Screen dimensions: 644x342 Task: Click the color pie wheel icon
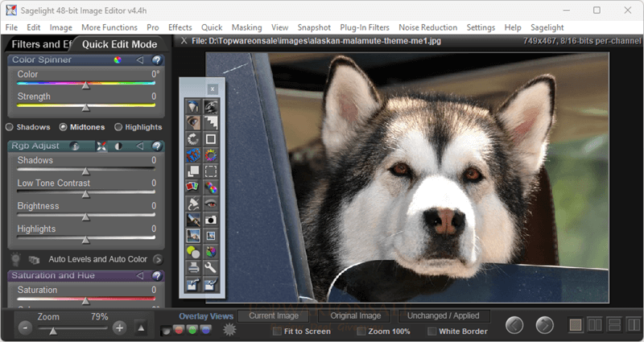pyautogui.click(x=210, y=252)
